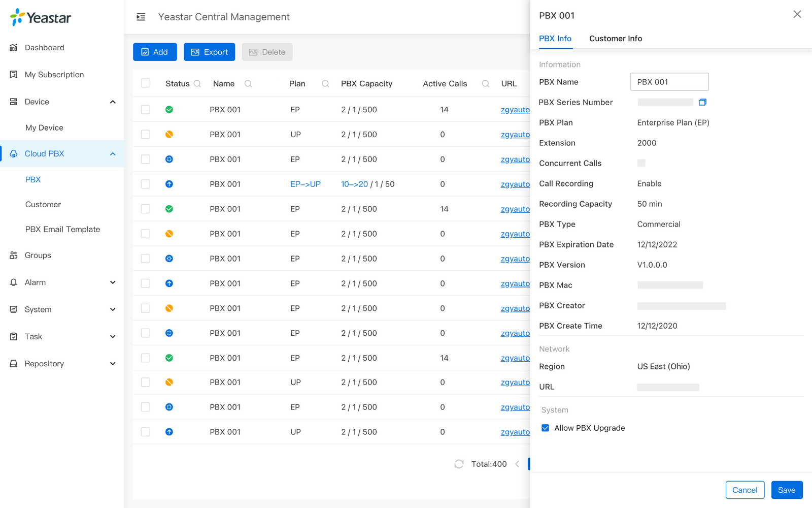Collapse the Device menu chevron
812x508 pixels.
113,102
